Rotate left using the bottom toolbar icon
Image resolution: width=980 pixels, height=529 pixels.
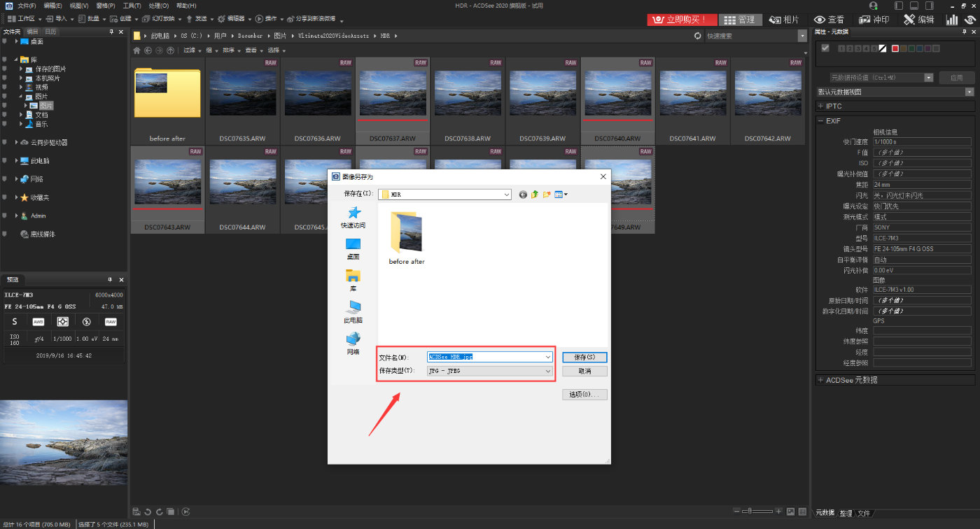click(x=148, y=512)
